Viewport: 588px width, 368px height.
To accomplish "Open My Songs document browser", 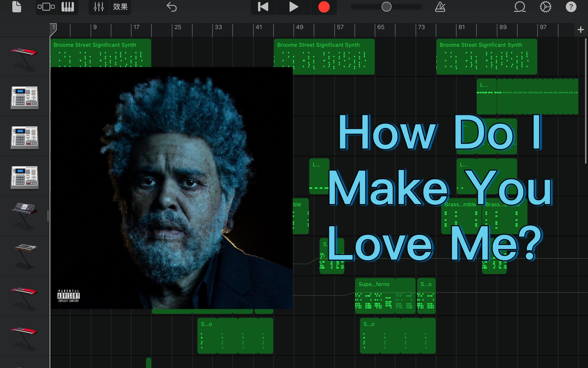I will point(17,7).
